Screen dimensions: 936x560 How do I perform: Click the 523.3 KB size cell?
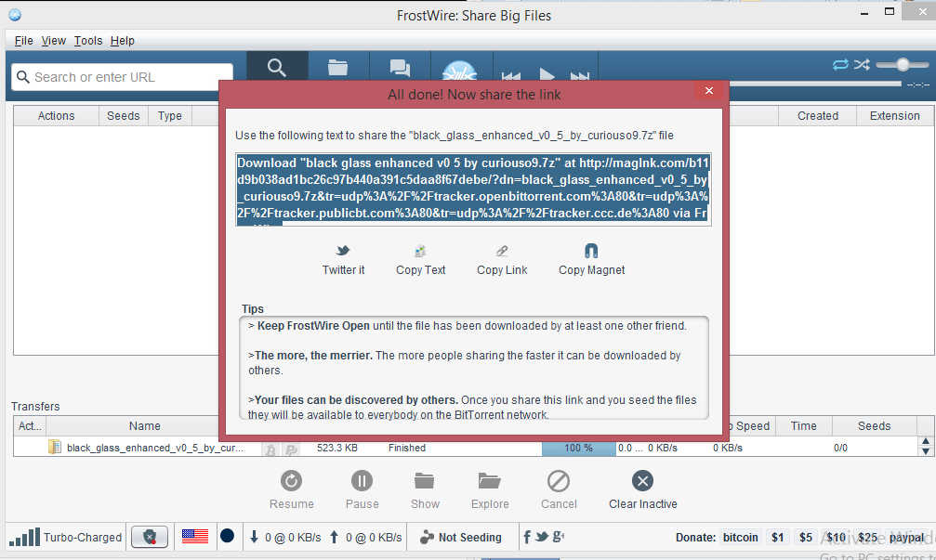pyautogui.click(x=337, y=448)
